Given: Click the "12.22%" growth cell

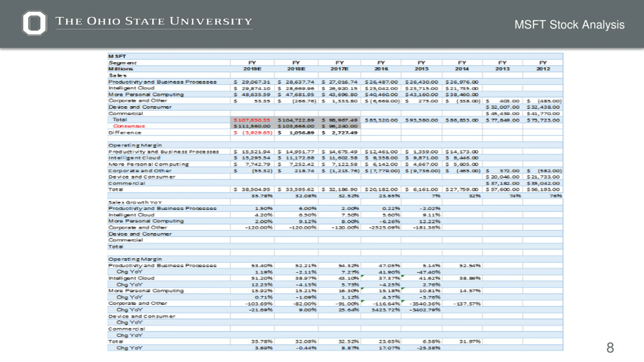Looking at the screenshot, I should [x=430, y=221].
